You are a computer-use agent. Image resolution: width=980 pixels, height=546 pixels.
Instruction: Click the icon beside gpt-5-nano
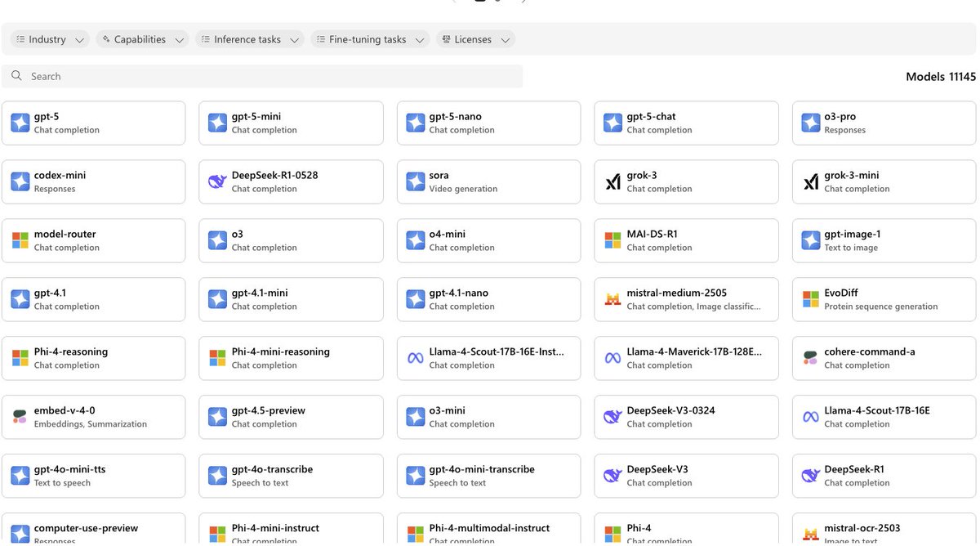point(416,123)
